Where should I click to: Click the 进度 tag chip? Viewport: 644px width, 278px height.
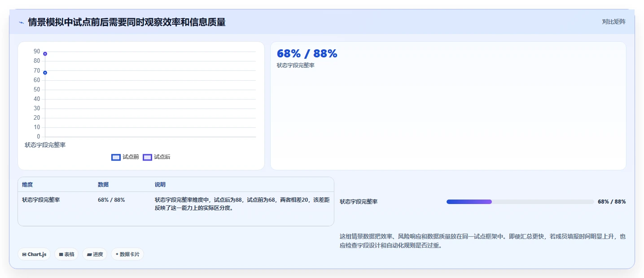(x=95, y=254)
